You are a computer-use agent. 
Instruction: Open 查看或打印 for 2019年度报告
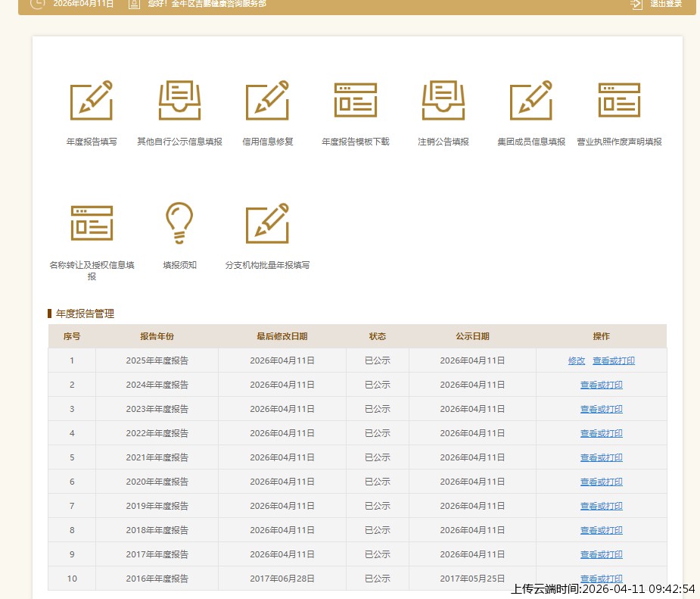tap(602, 506)
